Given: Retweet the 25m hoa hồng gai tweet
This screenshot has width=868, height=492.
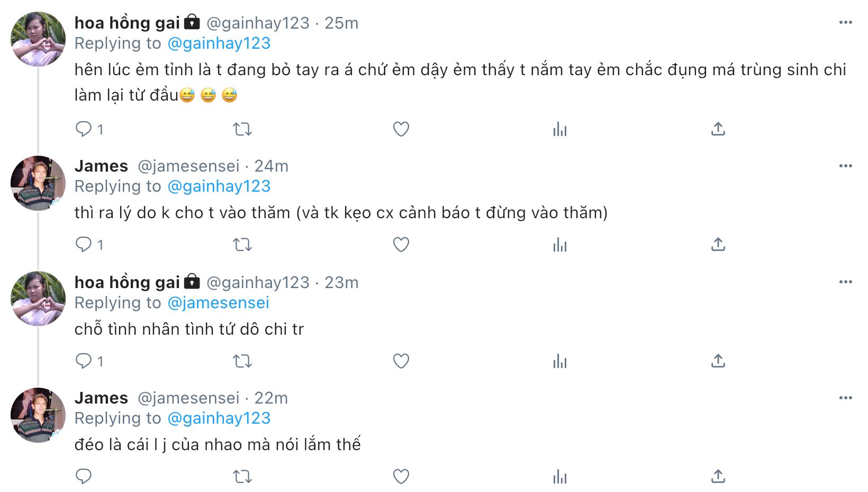Looking at the screenshot, I should 242,129.
